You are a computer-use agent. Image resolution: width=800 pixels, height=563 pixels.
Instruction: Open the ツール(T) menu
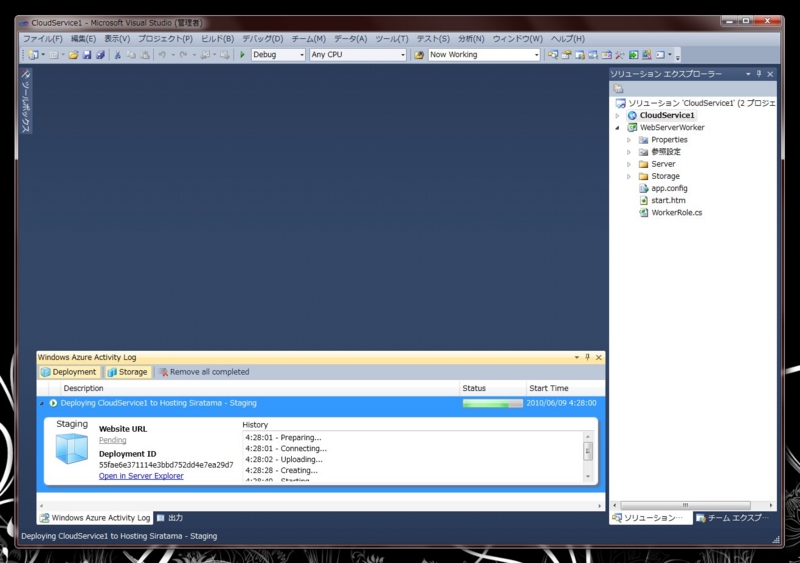391,39
